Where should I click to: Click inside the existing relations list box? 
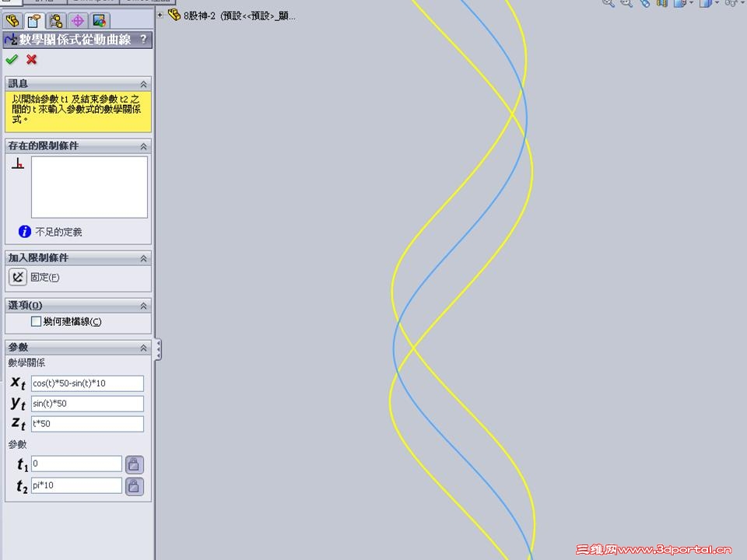coord(89,187)
